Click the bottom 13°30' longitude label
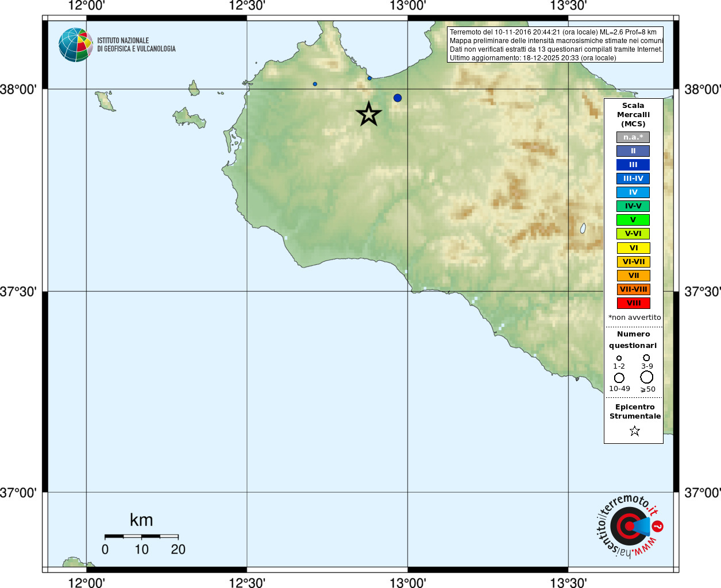The height and width of the screenshot is (588, 721). (568, 582)
